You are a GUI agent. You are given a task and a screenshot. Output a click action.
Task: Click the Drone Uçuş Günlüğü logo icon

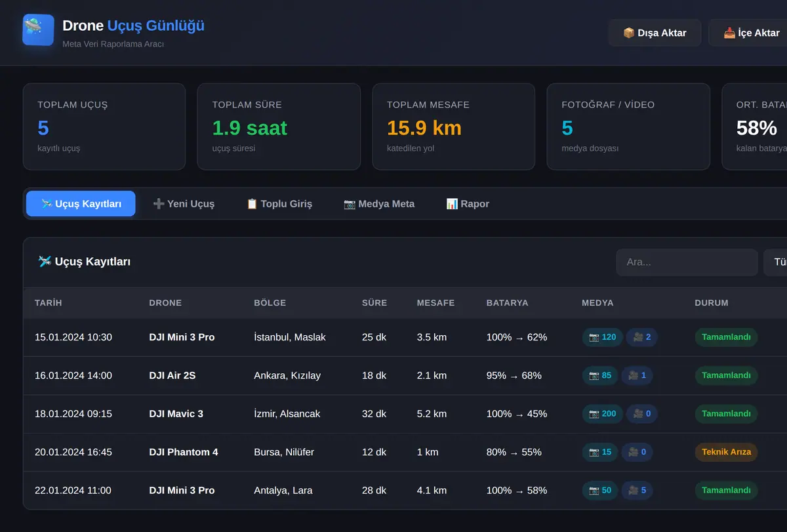[x=38, y=30]
